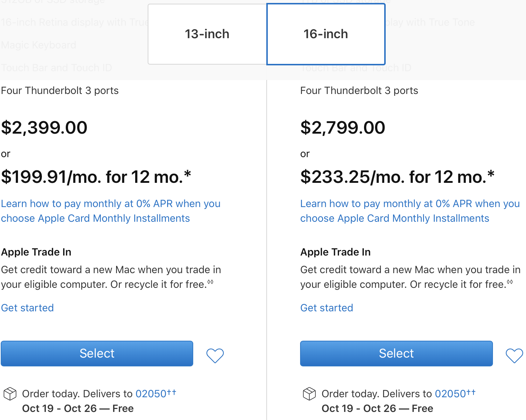Favorite the $2,799.00 MacBook with heart icon
526x420 pixels.
point(514,355)
